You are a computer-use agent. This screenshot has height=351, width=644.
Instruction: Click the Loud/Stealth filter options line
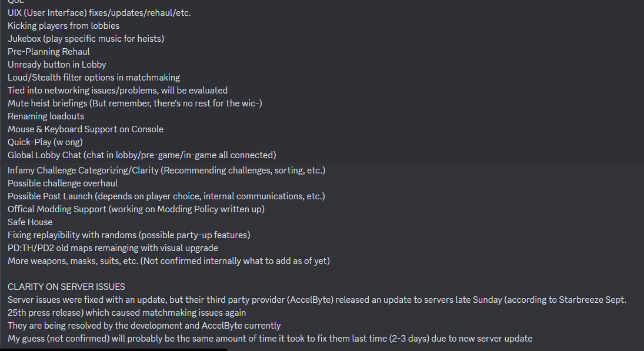(x=94, y=78)
